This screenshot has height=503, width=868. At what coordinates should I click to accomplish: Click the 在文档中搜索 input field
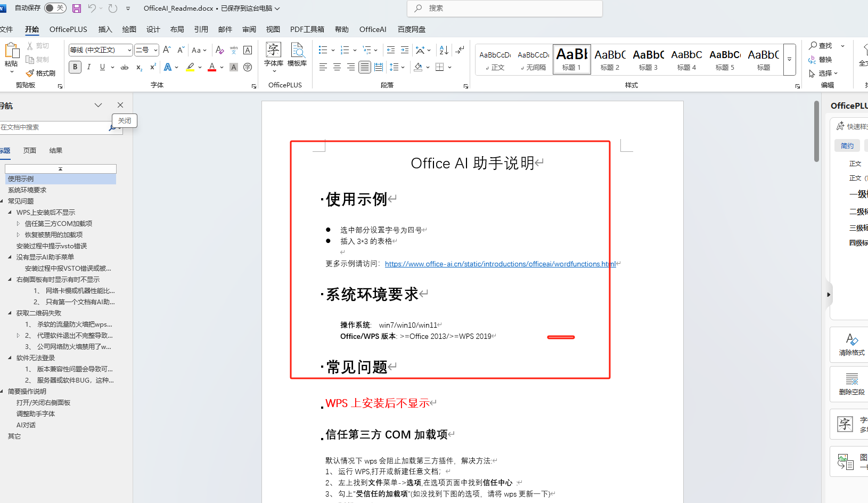54,127
